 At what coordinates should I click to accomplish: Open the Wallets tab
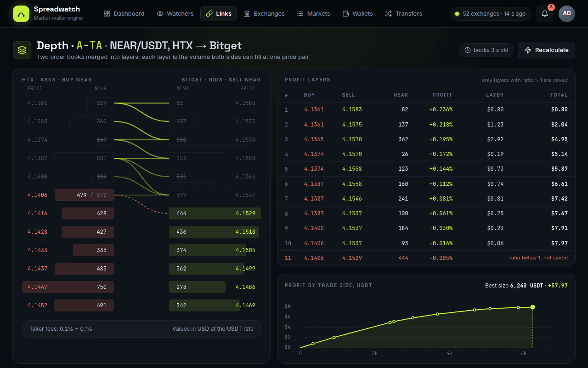358,14
